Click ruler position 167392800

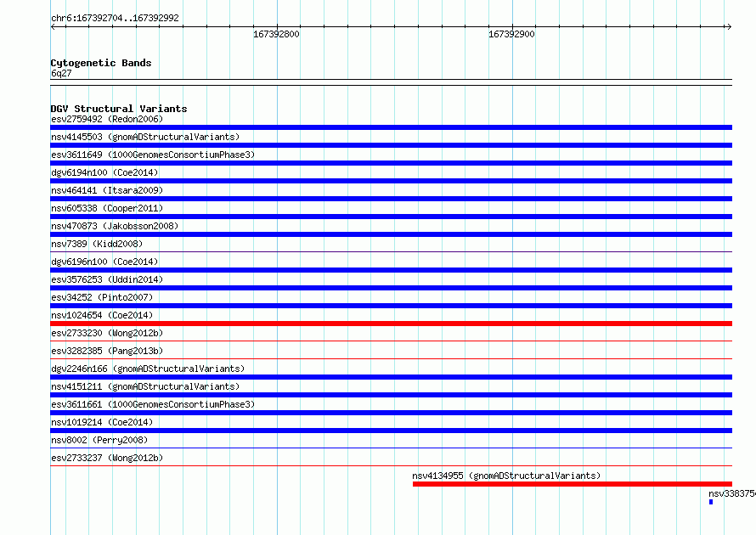(x=276, y=34)
